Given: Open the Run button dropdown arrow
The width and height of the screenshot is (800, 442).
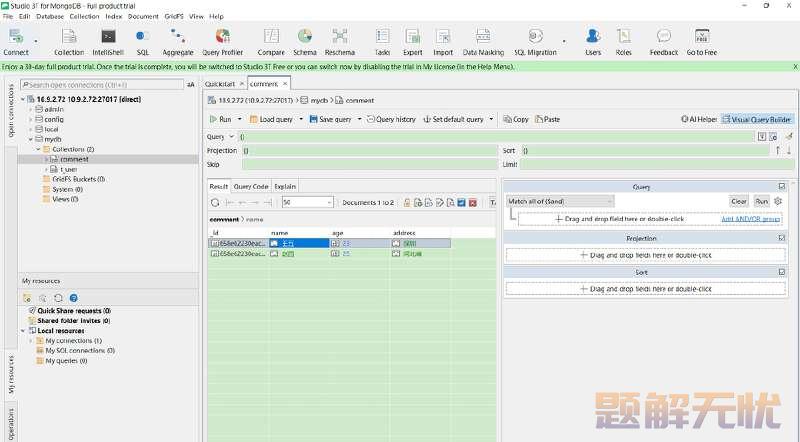Looking at the screenshot, I should point(239,119).
